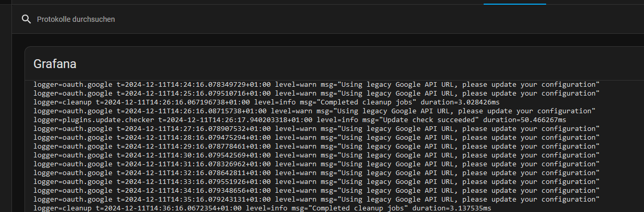This screenshot has height=212, width=644.
Task: Select the plugins.update.checker "Update check succeeded" line
Action: (300, 120)
